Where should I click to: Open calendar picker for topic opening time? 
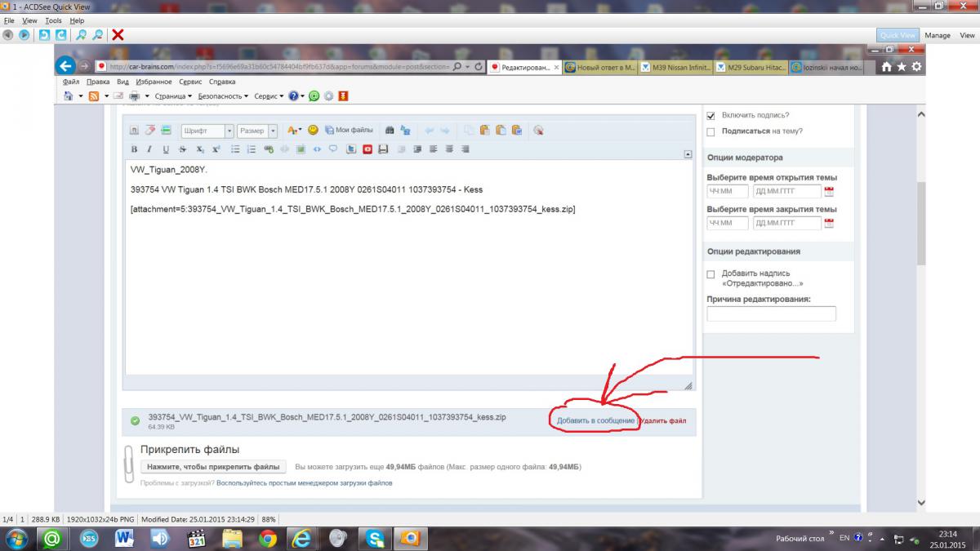(830, 192)
